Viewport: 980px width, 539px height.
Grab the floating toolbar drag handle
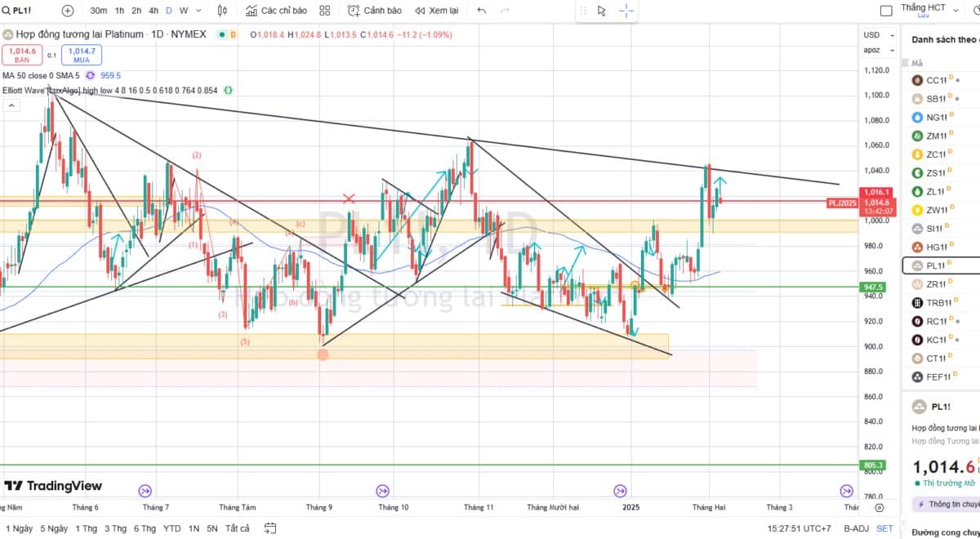(583, 11)
